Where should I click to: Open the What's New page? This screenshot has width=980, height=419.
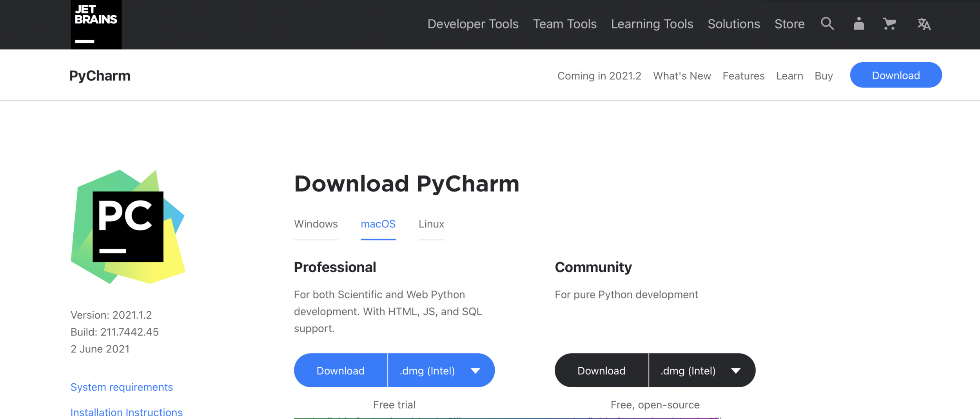[682, 76]
